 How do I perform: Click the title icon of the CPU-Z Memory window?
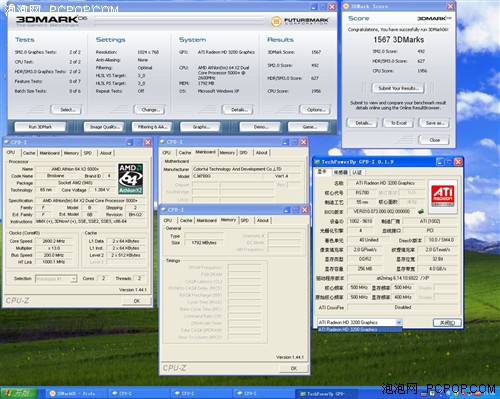164,210
